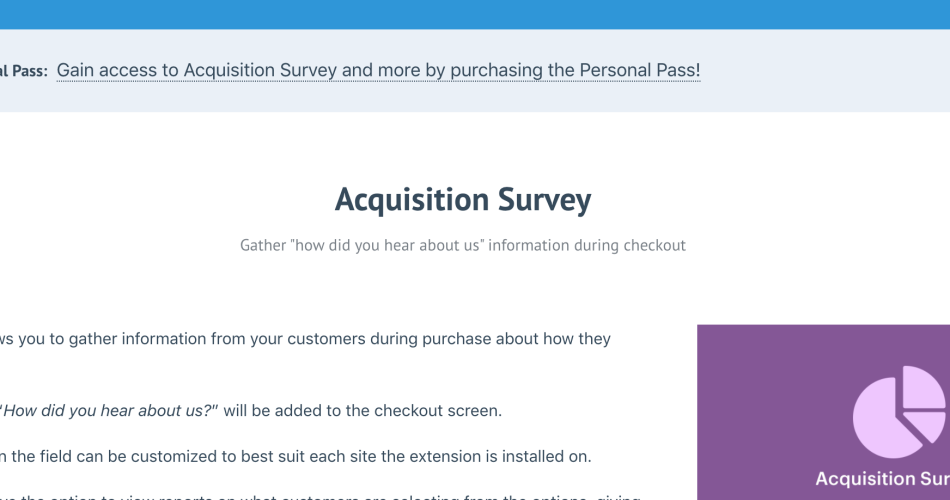Click the blue header bar at top
The height and width of the screenshot is (500, 950).
click(475, 15)
